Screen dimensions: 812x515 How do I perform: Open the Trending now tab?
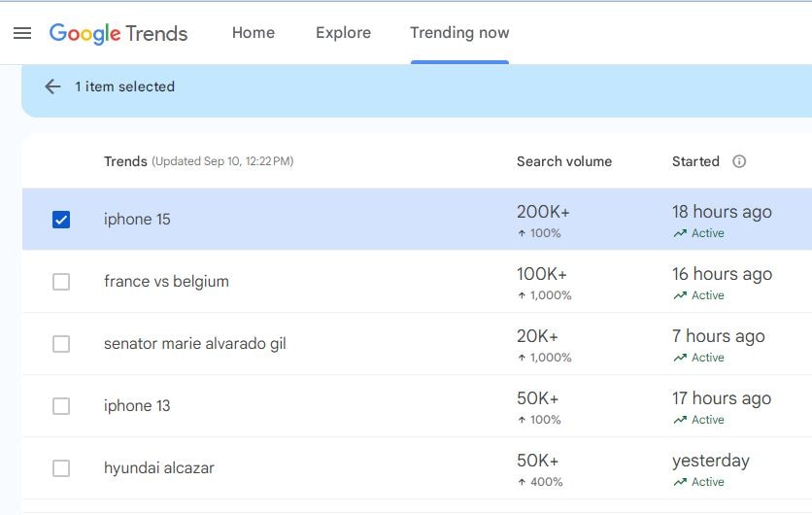tap(459, 33)
